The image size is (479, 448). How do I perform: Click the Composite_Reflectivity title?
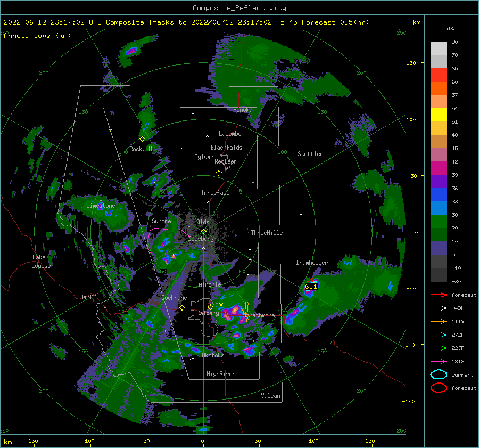(x=239, y=8)
